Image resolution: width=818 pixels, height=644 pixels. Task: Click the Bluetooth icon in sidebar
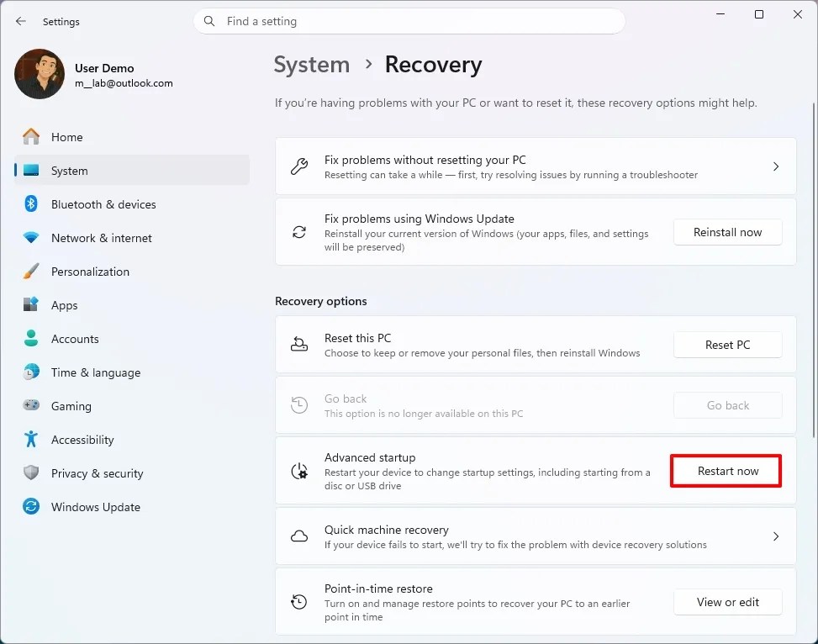tap(31, 204)
